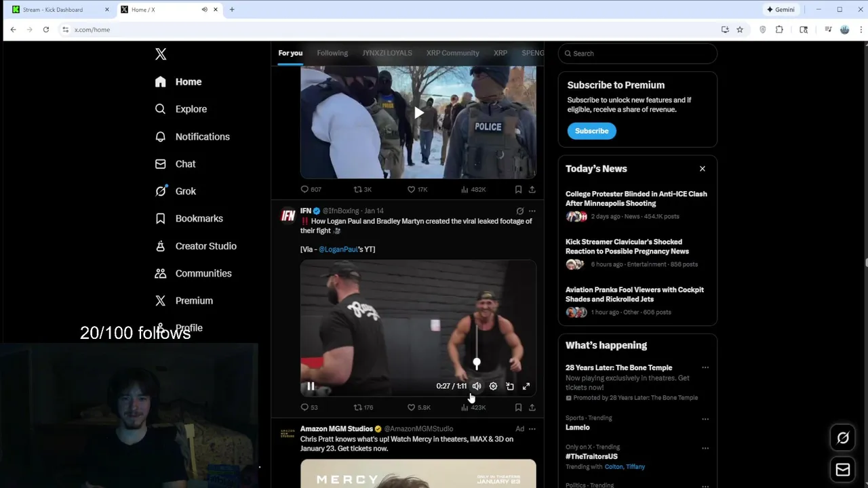Image resolution: width=868 pixels, height=488 pixels.
Task: Open Chat in the sidebar
Action: point(175,164)
